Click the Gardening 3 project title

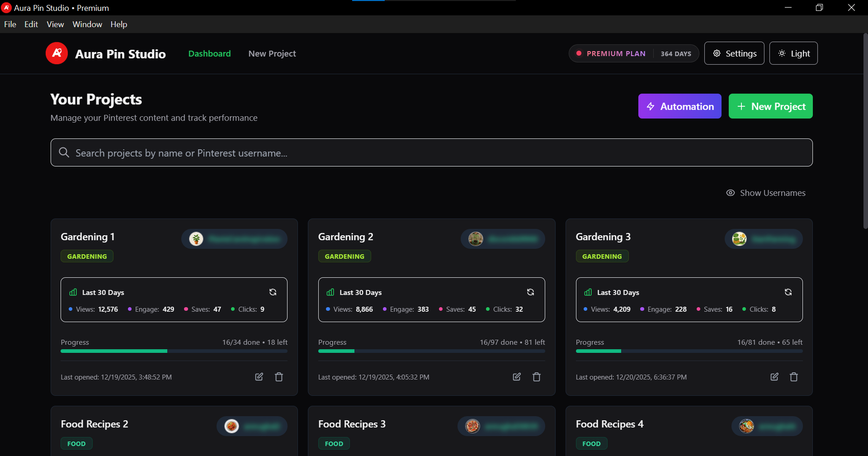click(x=603, y=237)
